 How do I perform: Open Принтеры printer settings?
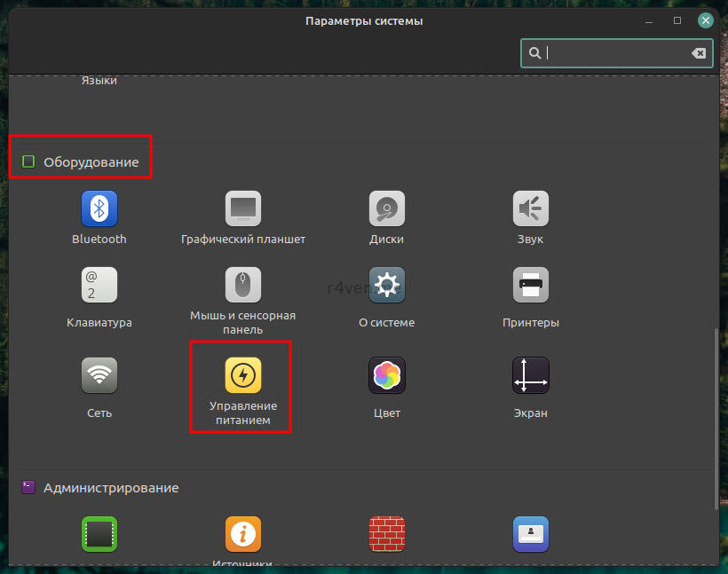pos(530,286)
